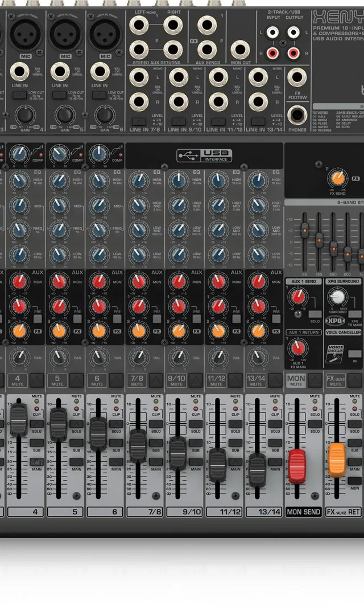Toggle the LINE IN 9/10 level switch
This screenshot has height=615, width=364.
click(179, 122)
